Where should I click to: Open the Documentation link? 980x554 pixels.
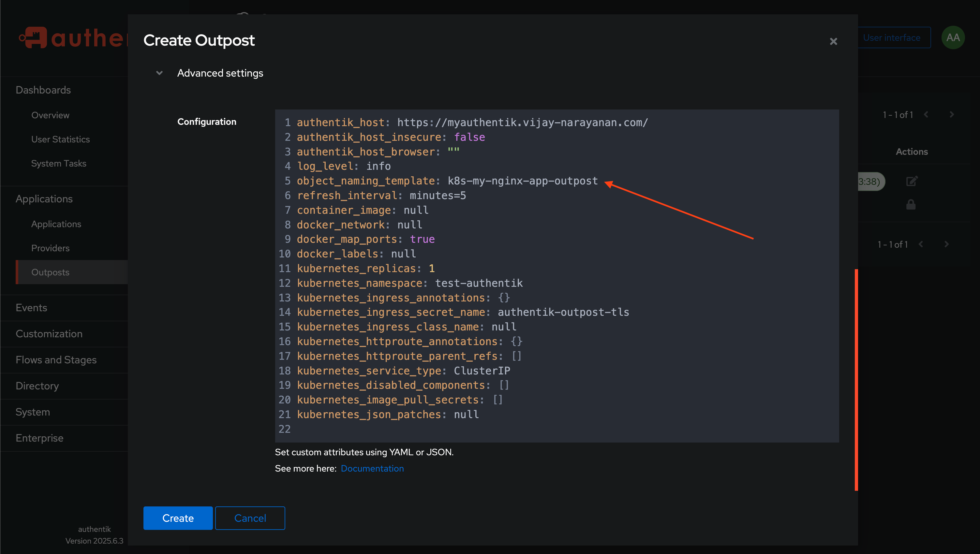tap(372, 468)
